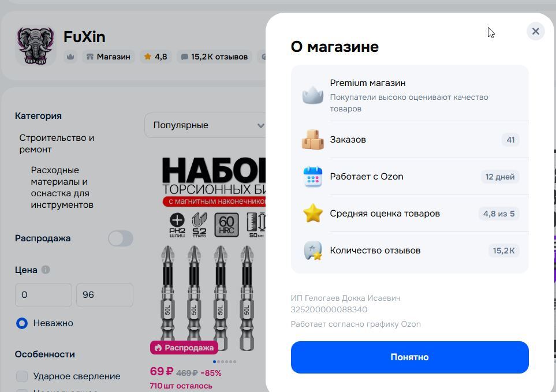Click the crown badge under FuXin name
The image size is (556, 392).
[x=70, y=57]
